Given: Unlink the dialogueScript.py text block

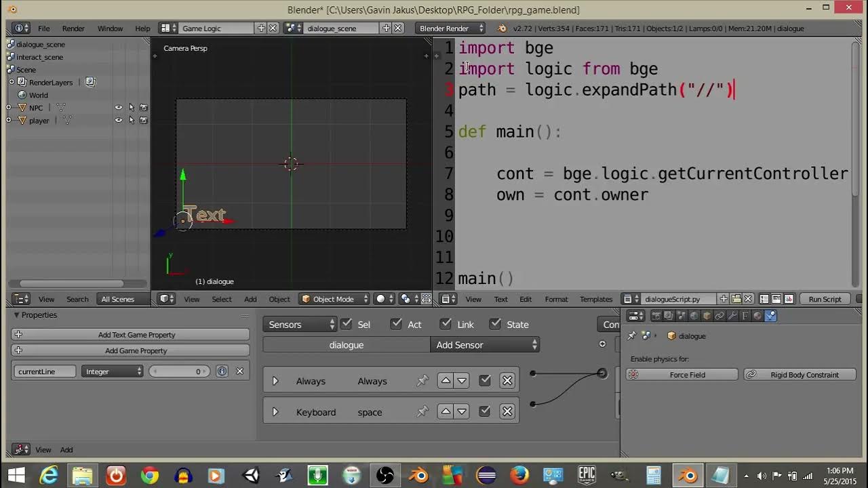Looking at the screenshot, I should coord(748,299).
